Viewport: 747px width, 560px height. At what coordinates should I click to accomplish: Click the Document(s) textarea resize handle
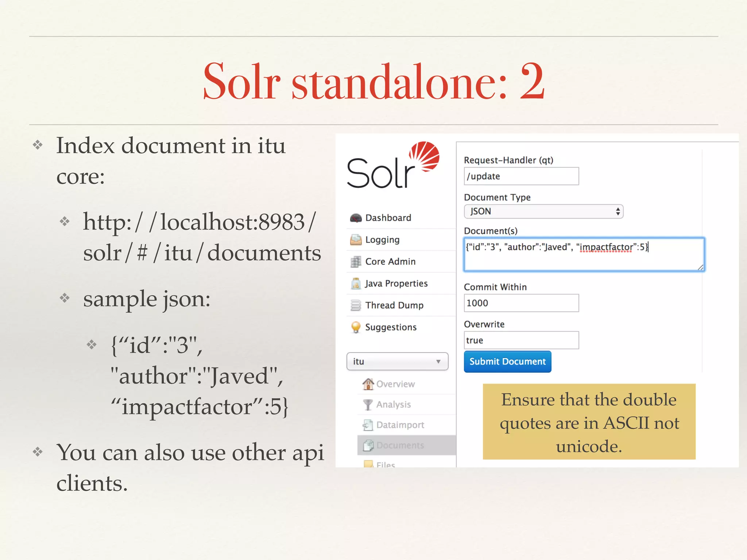coord(700,267)
